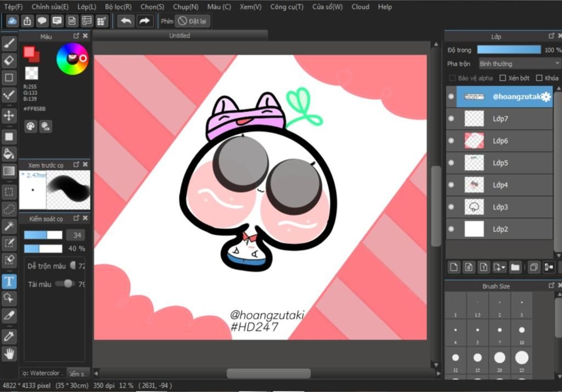Click the foreground color swatch
The width and height of the screenshot is (562, 392).
(x=29, y=52)
